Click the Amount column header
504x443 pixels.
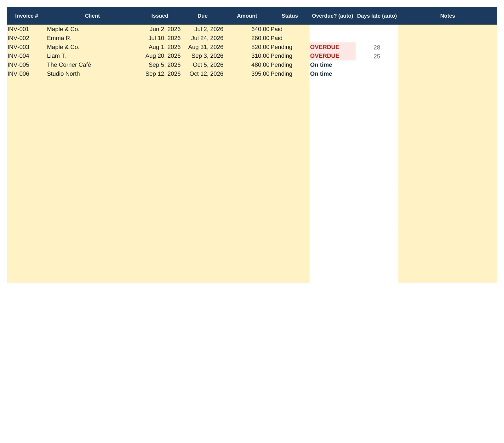click(247, 16)
